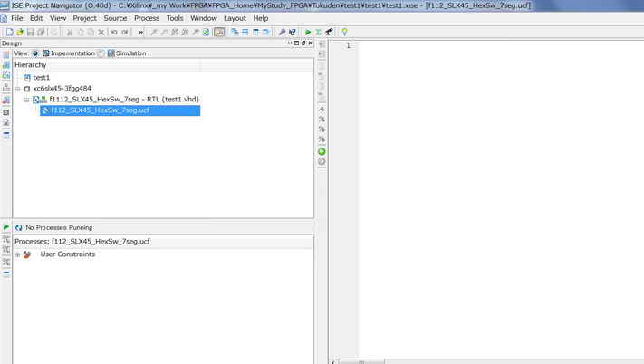Click the Undo icon in the toolbar
This screenshot has width=644, height=364.
click(114, 32)
